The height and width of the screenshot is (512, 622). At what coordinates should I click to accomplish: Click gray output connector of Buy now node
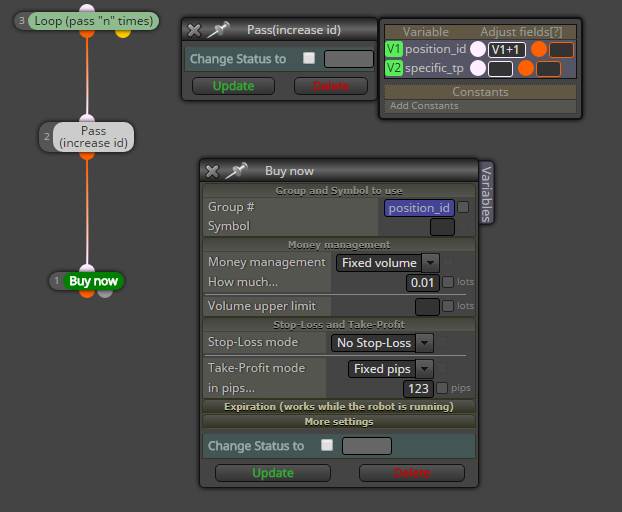point(105,293)
